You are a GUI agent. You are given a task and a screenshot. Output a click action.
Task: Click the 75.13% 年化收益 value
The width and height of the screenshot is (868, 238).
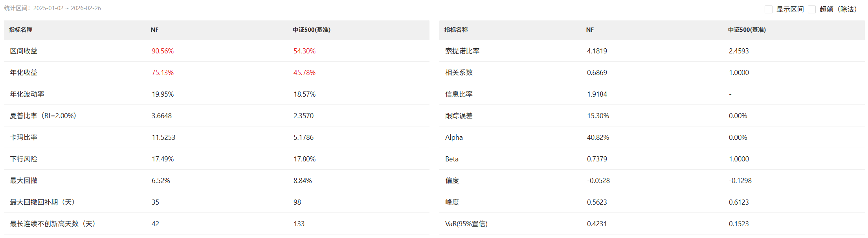tap(162, 73)
